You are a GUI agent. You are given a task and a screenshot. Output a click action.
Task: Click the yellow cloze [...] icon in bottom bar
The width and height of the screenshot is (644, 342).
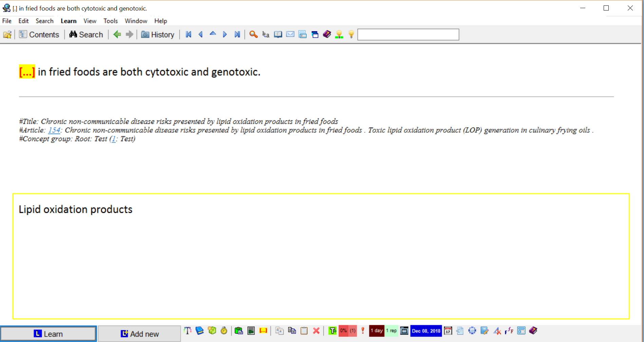click(263, 330)
